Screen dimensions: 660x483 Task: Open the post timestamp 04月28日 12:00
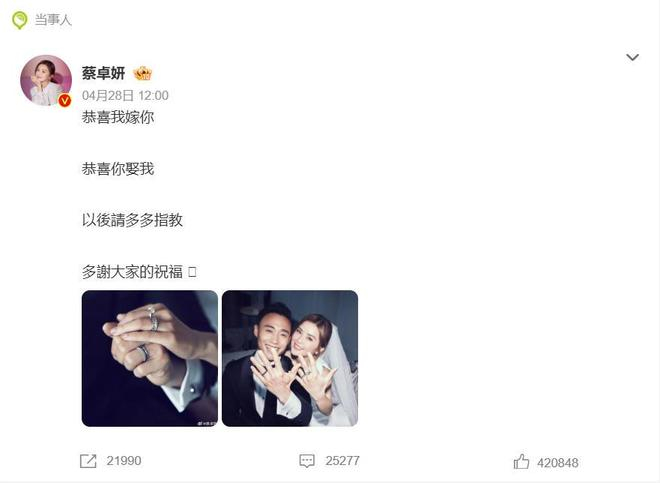[x=125, y=96]
